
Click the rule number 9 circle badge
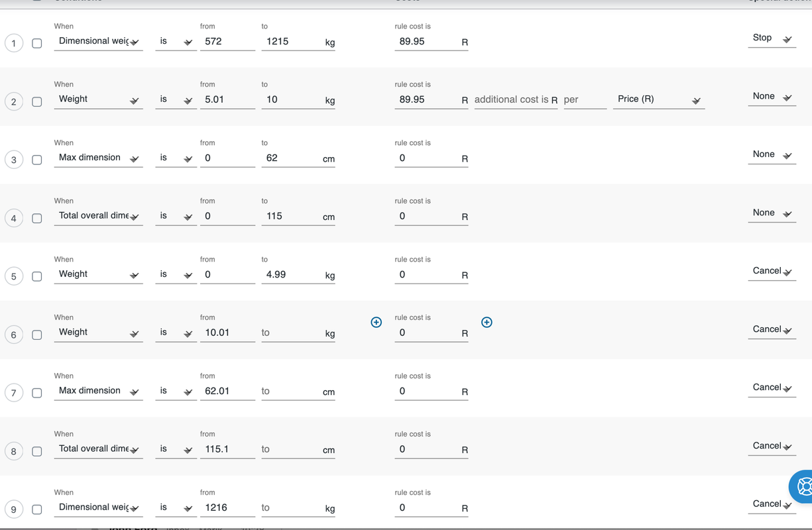14,509
